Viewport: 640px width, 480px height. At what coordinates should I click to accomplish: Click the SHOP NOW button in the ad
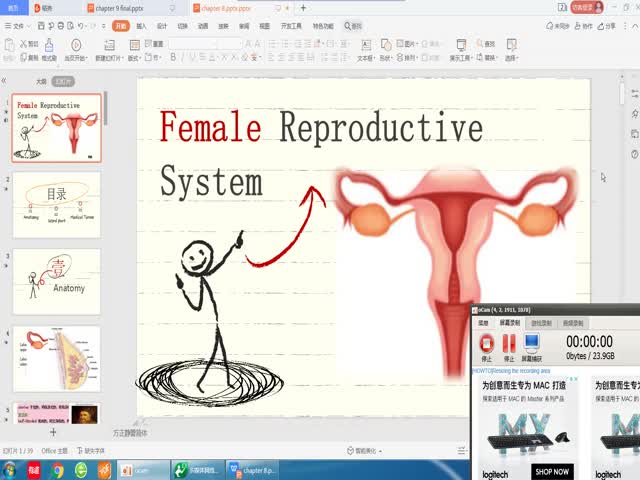click(552, 471)
